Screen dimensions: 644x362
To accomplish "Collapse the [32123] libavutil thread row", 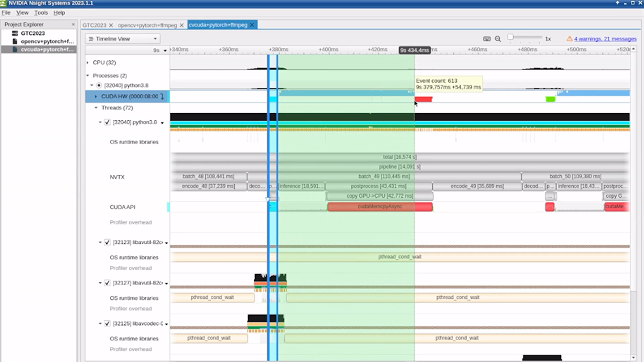I will click(x=100, y=242).
